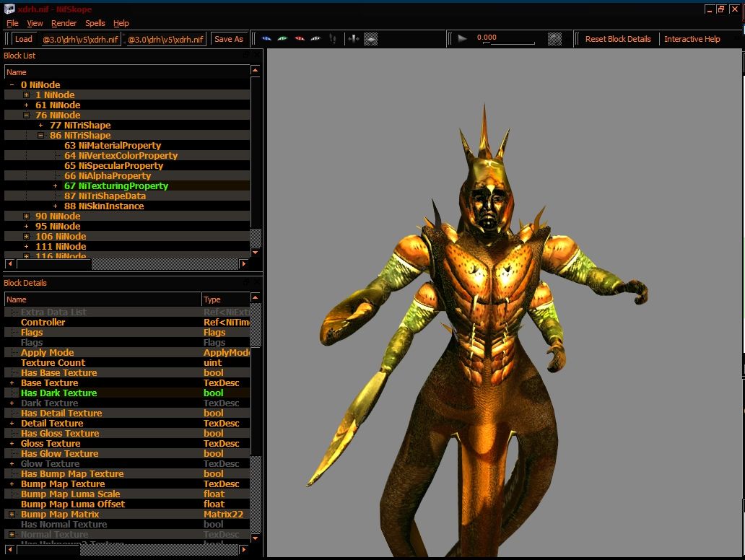Open the File menu
Viewport: 745px width, 560px height.
pyautogui.click(x=12, y=23)
